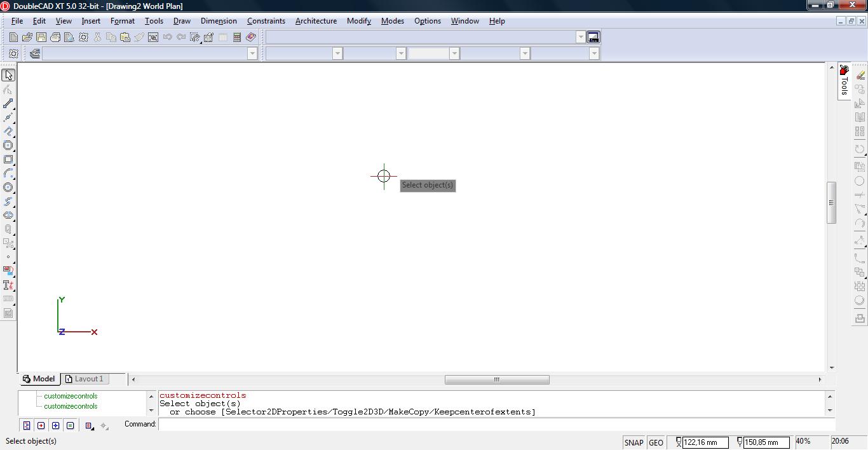868x450 pixels.
Task: Toggle SNAP mode in status bar
Action: (634, 442)
